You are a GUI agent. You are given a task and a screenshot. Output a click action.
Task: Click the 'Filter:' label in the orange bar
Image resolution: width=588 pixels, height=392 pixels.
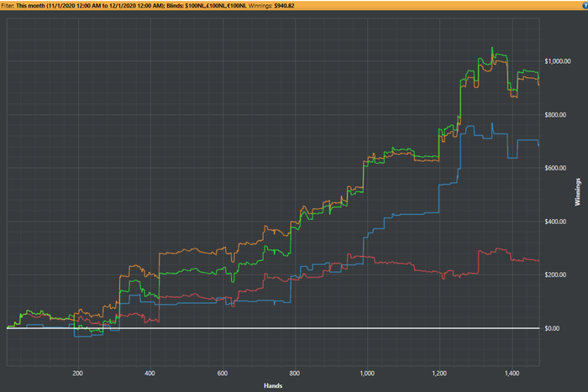(x=8, y=6)
